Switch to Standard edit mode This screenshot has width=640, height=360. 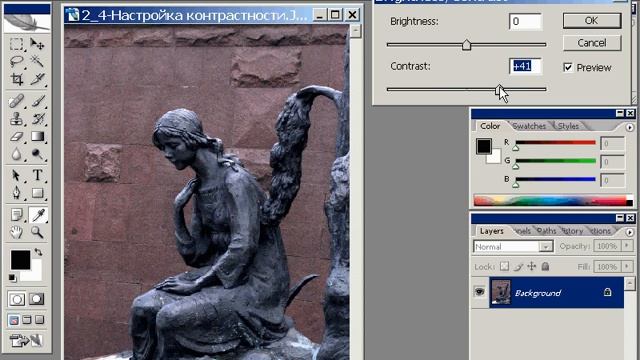point(17,299)
